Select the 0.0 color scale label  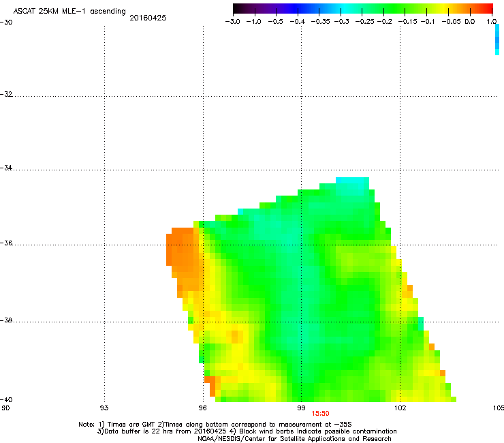click(x=470, y=22)
